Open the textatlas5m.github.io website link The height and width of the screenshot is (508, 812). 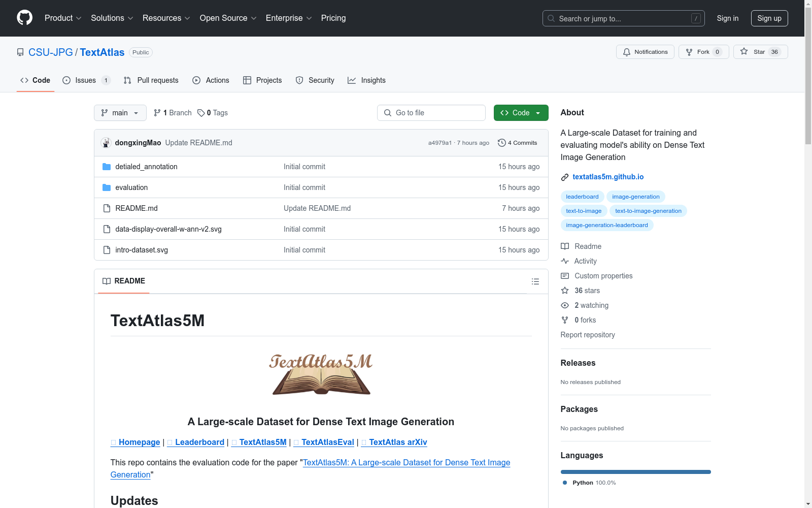pyautogui.click(x=608, y=177)
